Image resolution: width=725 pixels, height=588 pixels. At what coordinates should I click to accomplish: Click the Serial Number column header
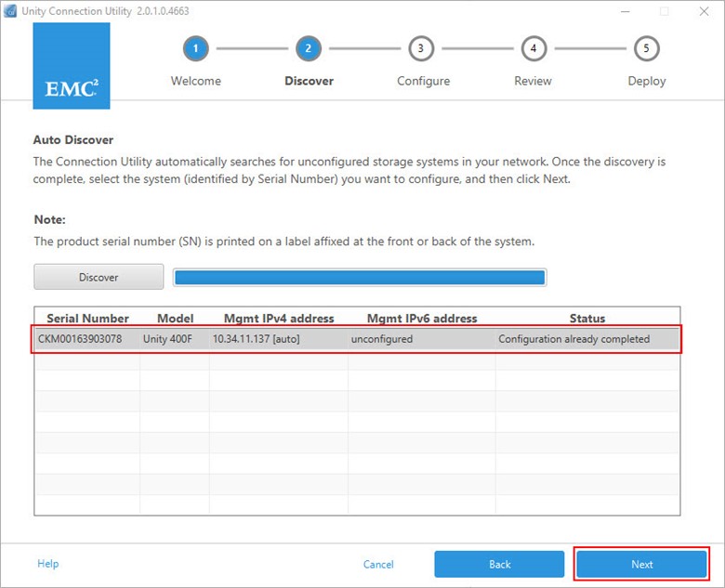[88, 318]
